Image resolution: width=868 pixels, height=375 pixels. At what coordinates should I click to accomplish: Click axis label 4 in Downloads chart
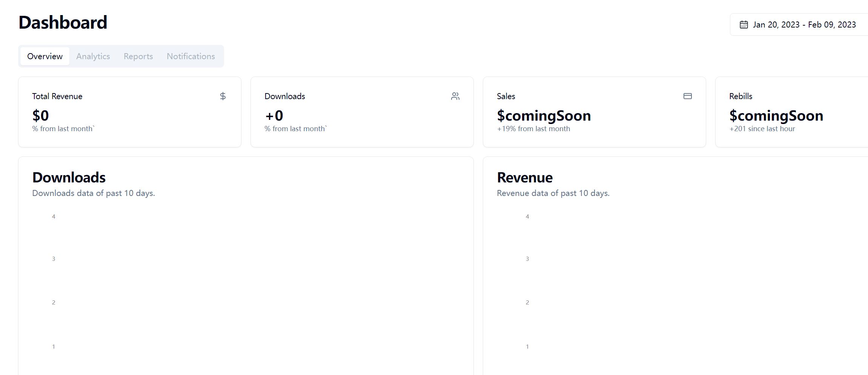[x=54, y=216]
